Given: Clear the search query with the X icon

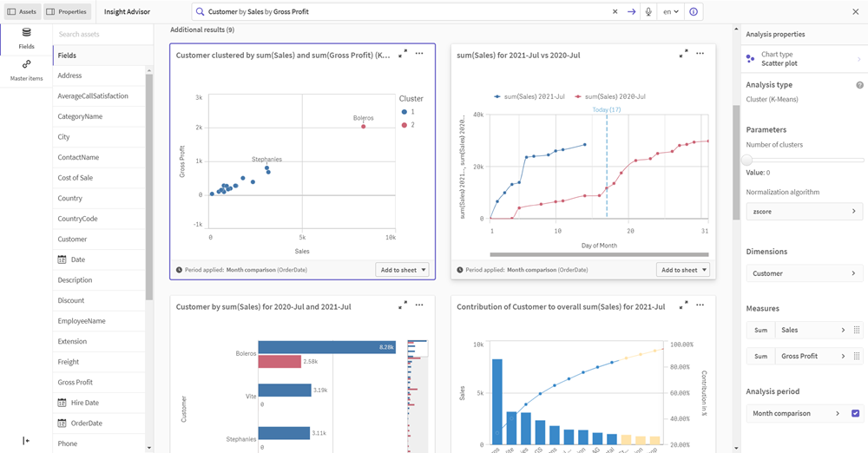Looking at the screenshot, I should (615, 11).
